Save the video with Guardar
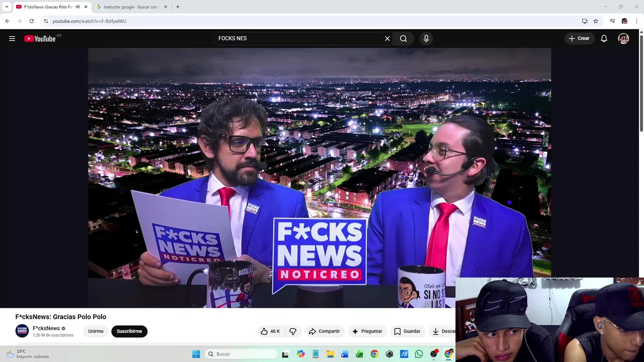644x362 pixels. [407, 331]
